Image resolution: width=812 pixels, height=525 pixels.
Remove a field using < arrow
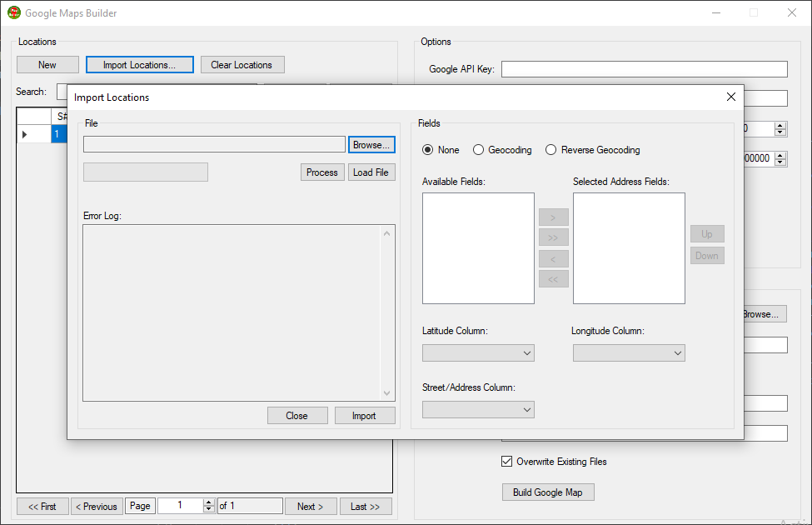click(x=553, y=258)
